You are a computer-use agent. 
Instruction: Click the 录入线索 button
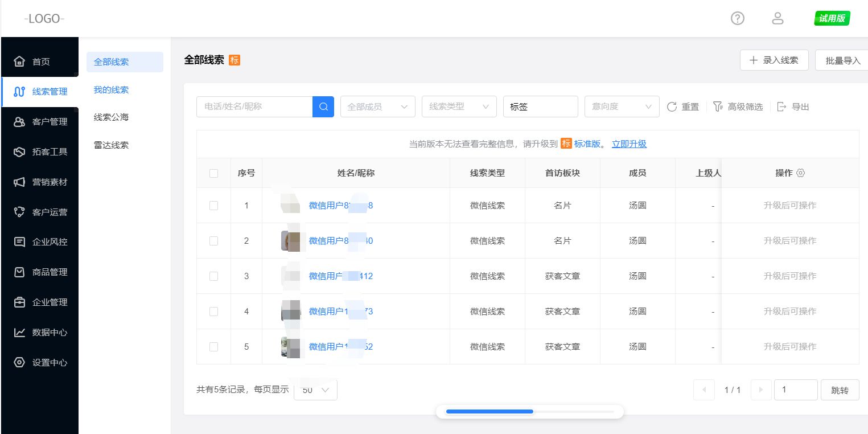click(774, 60)
